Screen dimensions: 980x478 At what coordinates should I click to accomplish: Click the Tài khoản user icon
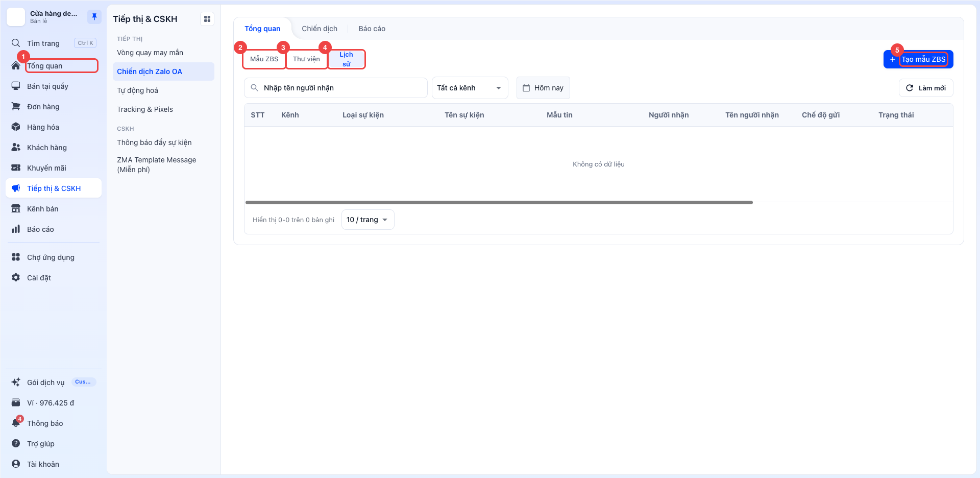coord(16,464)
